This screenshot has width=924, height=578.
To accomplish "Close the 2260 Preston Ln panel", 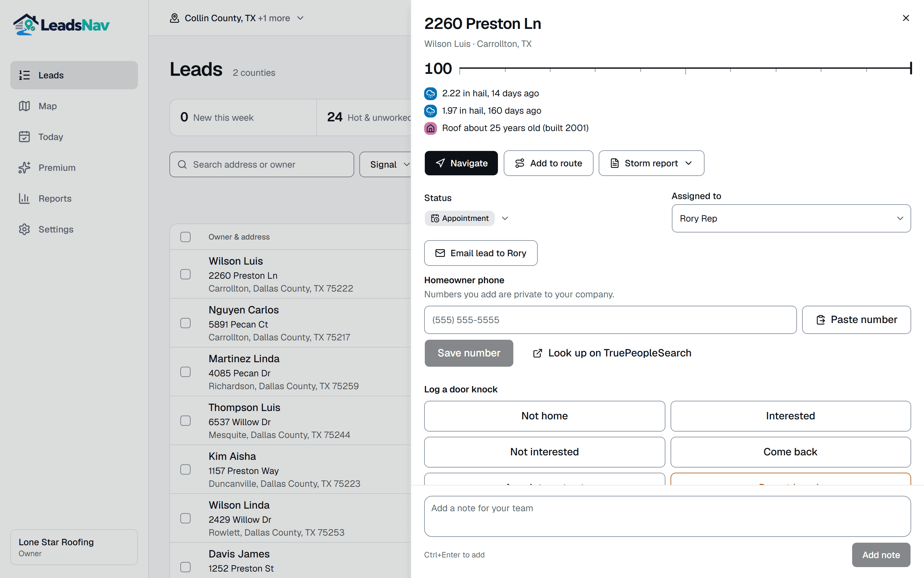I will coord(906,18).
